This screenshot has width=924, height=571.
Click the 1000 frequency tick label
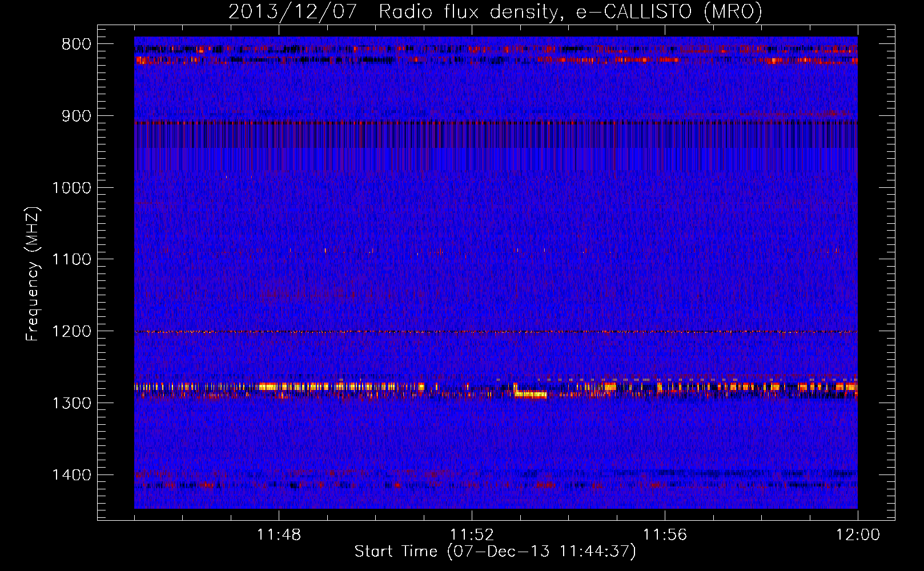(x=71, y=188)
